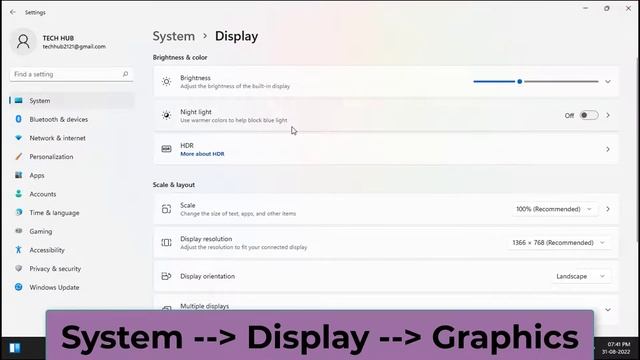This screenshot has width=640, height=360.
Task: Click the Privacy & security shield icon
Action: coord(18,269)
